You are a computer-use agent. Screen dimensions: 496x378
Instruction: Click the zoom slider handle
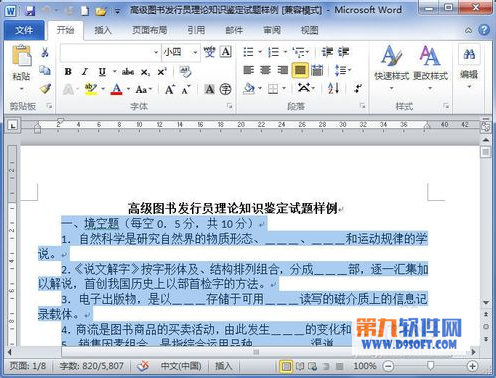(430, 366)
